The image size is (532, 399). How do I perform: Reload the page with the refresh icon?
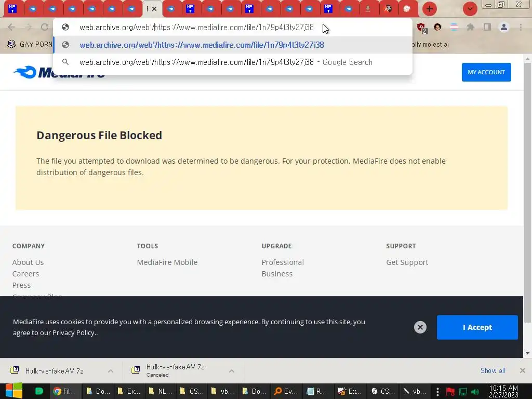45,27
